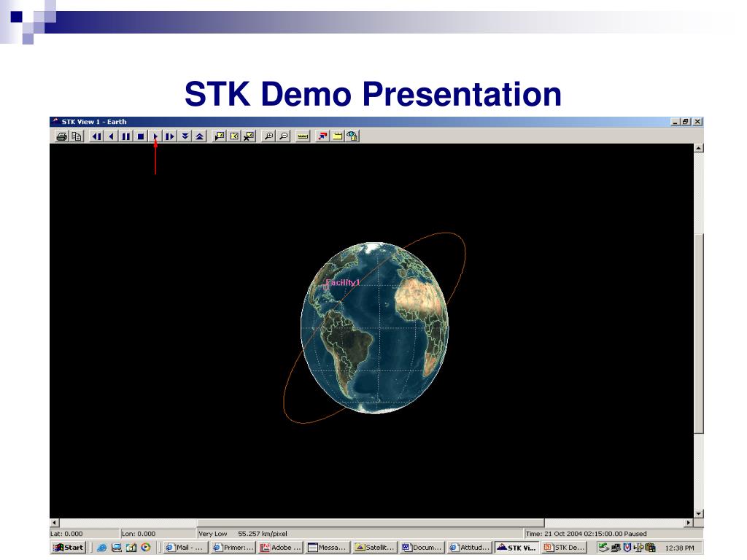Zoom in with the magnifier plus icon

click(269, 136)
